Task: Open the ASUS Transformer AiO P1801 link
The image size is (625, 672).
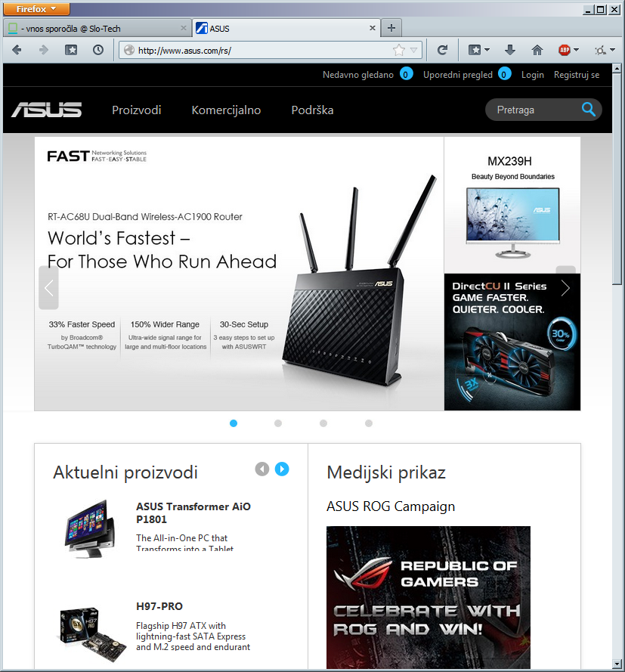Action: pos(193,513)
